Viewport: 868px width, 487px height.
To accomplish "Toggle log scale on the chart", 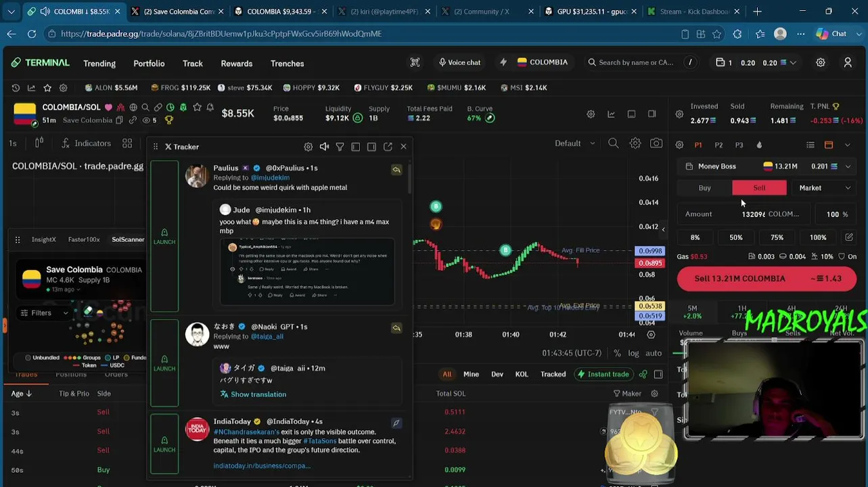I will point(633,353).
